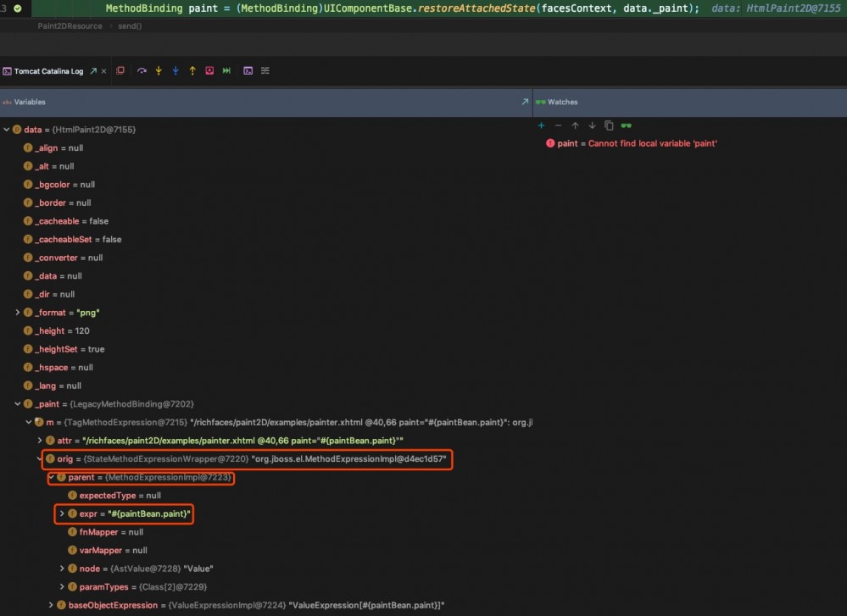Open the Evaluate Expression icon
847x616 pixels.
(x=209, y=70)
